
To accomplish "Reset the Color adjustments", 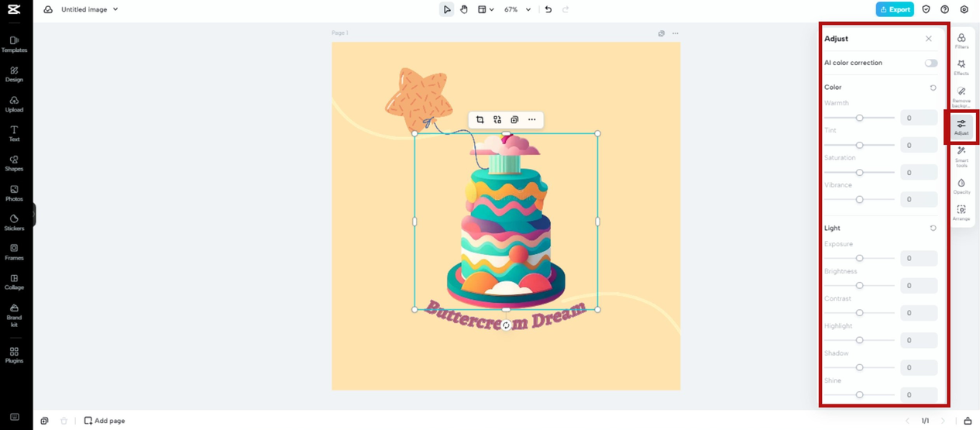I will pyautogui.click(x=933, y=88).
